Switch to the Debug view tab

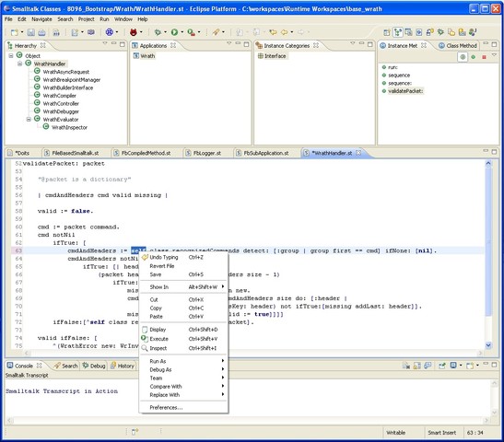pos(94,366)
